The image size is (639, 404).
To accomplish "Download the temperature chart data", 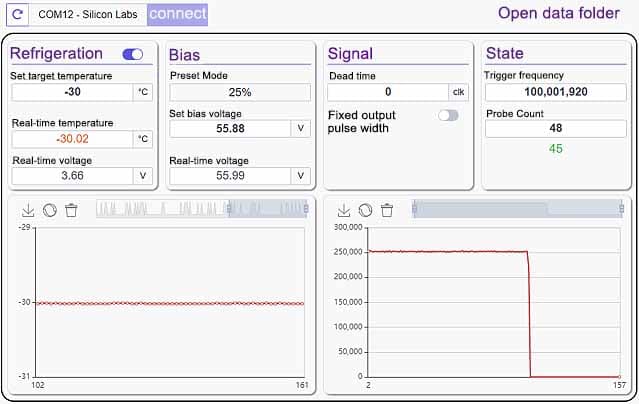I will point(28,210).
